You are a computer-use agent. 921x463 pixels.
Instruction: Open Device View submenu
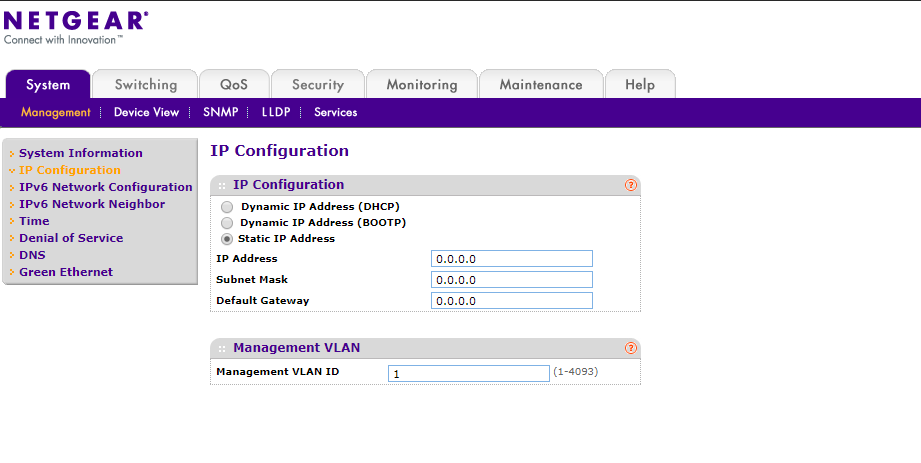(146, 112)
